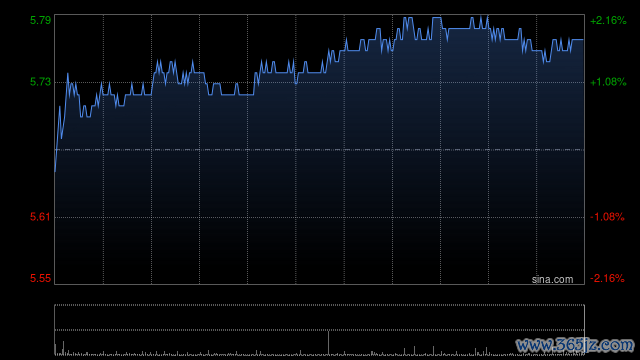Image resolution: width=640 pixels, height=360 pixels.
Task: Click the sina.com watermark
Action: coord(552,279)
